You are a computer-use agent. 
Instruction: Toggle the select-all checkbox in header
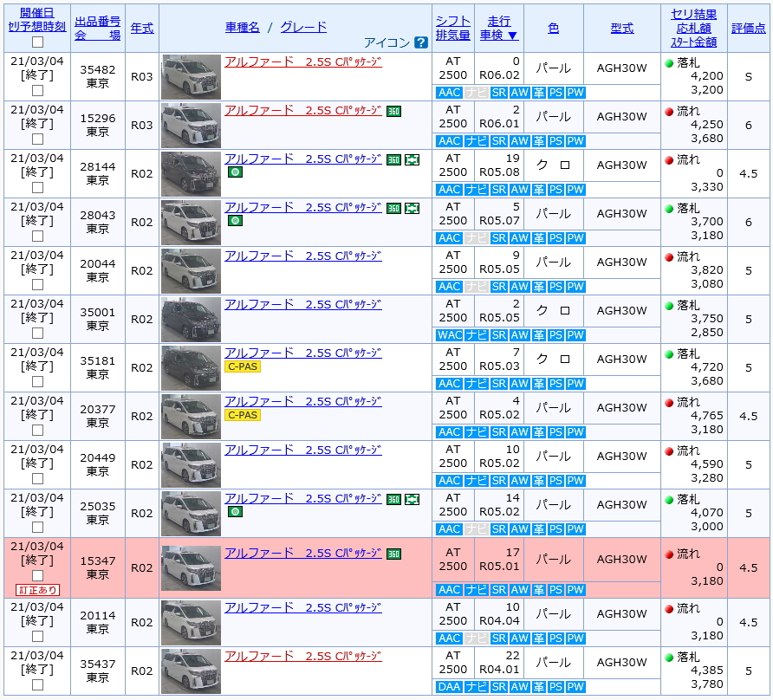click(37, 42)
